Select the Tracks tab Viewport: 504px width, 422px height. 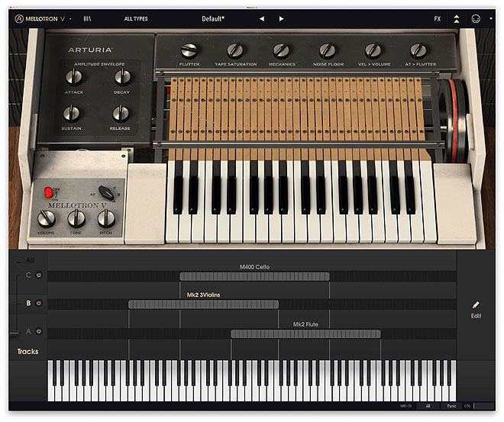point(27,352)
